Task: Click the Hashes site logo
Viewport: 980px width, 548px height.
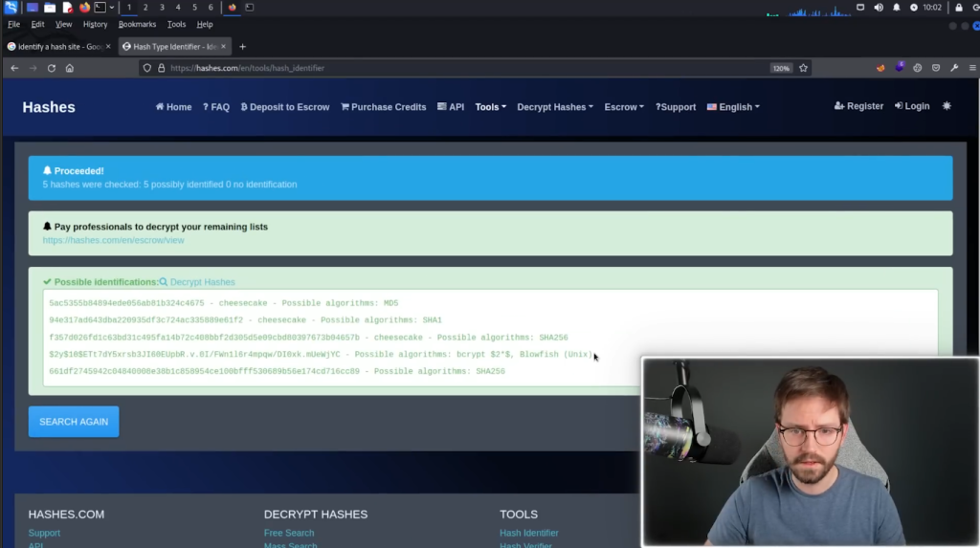Action: pyautogui.click(x=49, y=107)
